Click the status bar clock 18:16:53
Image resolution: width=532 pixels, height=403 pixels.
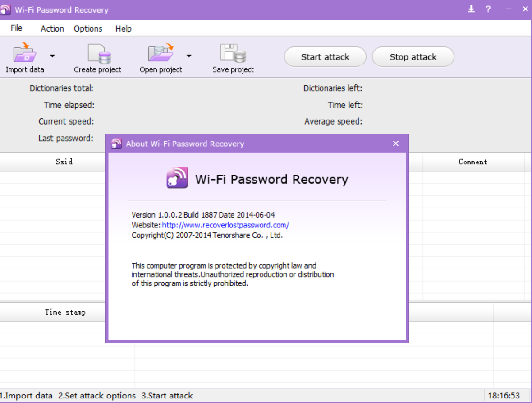click(504, 395)
